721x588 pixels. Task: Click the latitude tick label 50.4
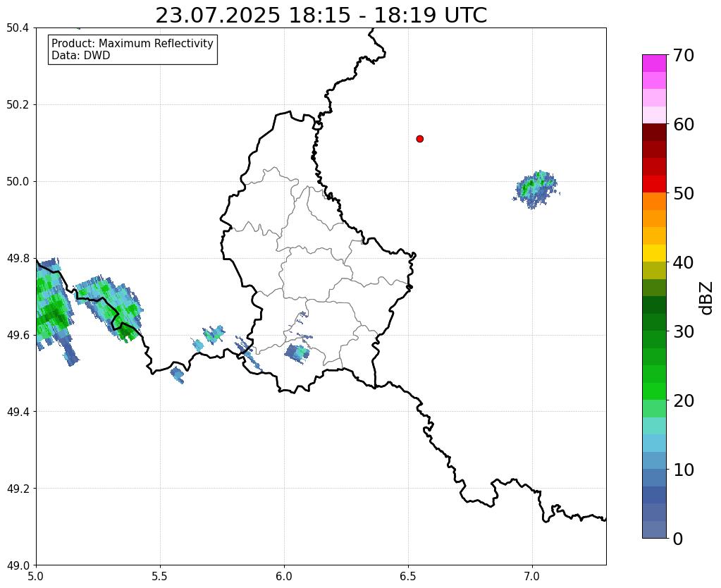click(18, 28)
